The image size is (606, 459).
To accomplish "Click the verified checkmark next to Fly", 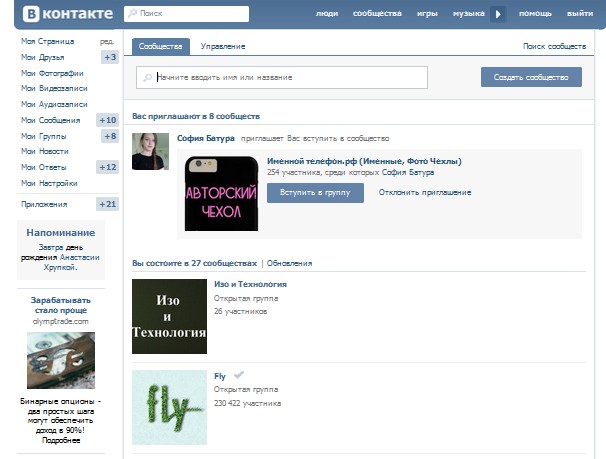I will pos(238,375).
